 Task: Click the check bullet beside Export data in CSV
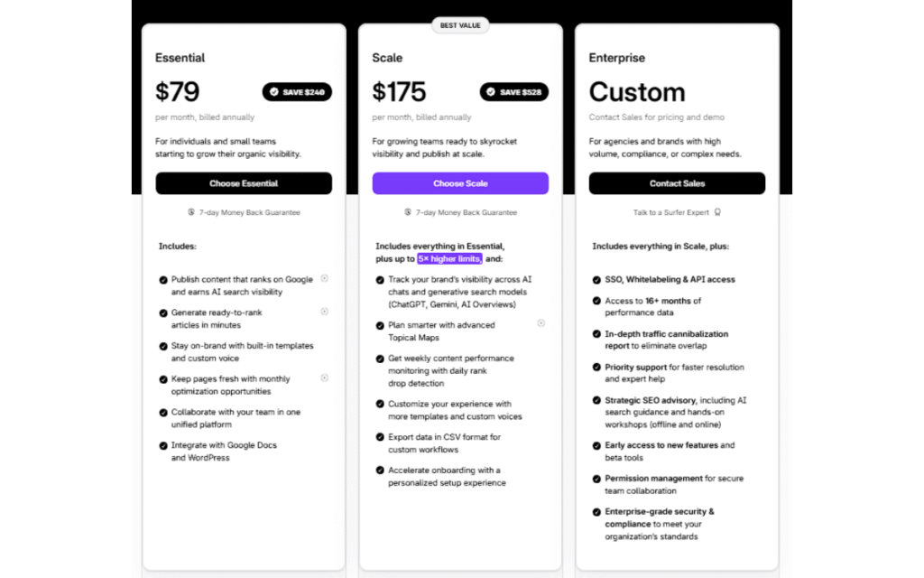click(380, 437)
